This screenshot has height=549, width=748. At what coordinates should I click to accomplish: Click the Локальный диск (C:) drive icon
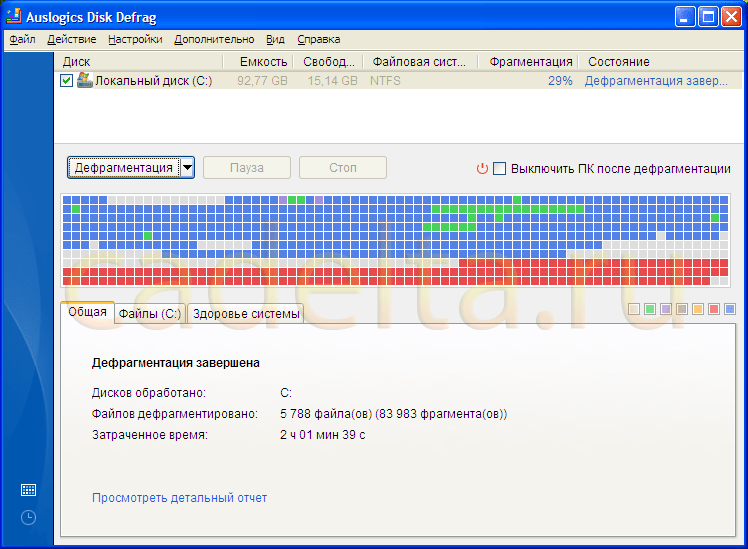84,80
